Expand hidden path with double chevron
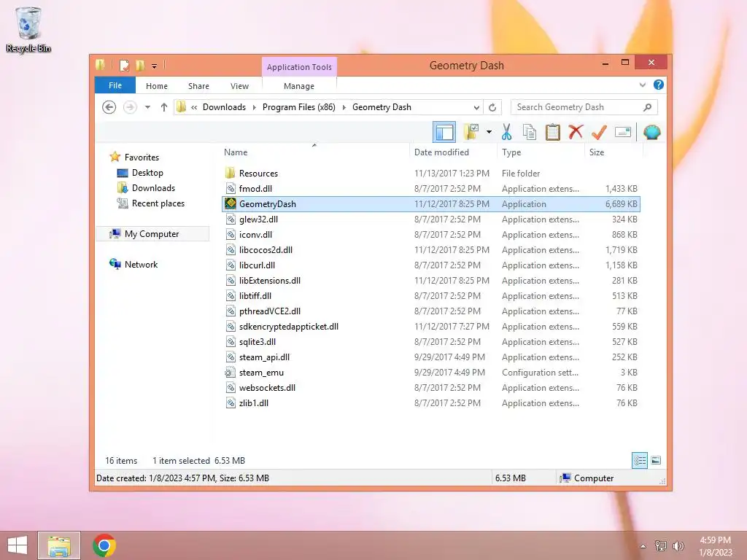 [194, 107]
